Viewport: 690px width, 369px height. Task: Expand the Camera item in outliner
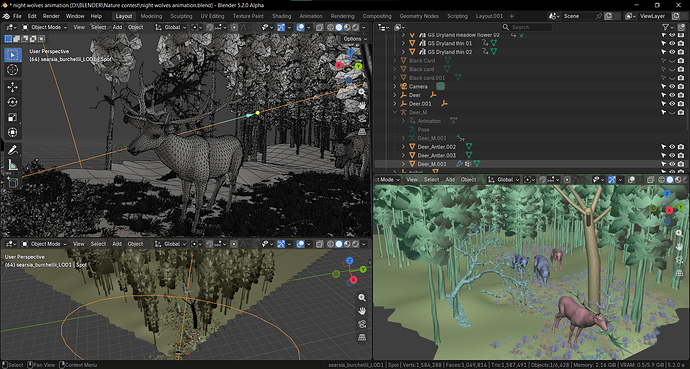(x=395, y=86)
